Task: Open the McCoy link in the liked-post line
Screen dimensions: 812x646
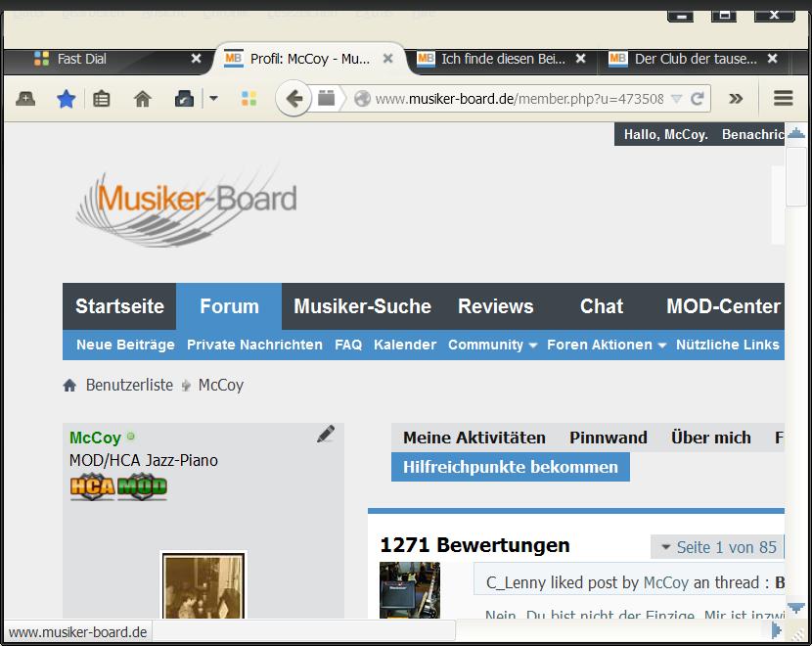Action: click(x=666, y=582)
